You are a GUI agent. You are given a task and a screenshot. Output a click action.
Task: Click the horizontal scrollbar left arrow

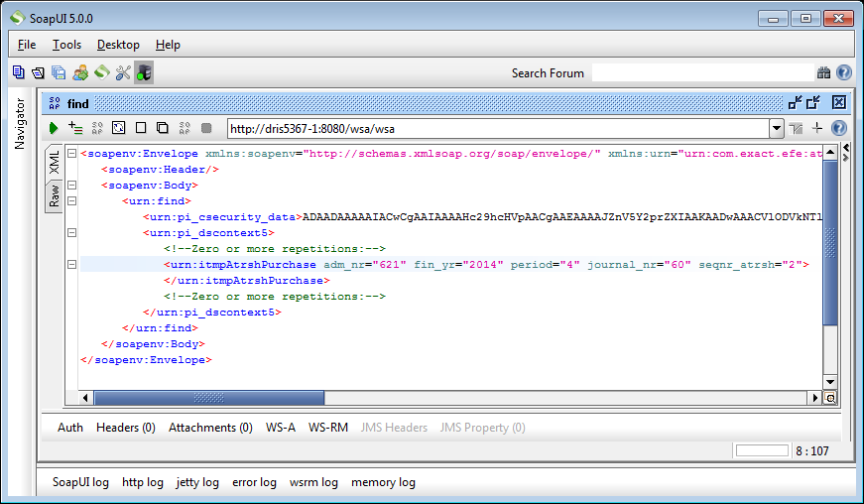(x=85, y=397)
